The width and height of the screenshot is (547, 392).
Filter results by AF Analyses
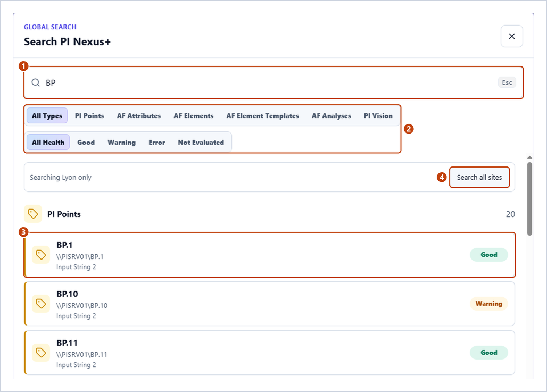[331, 116]
